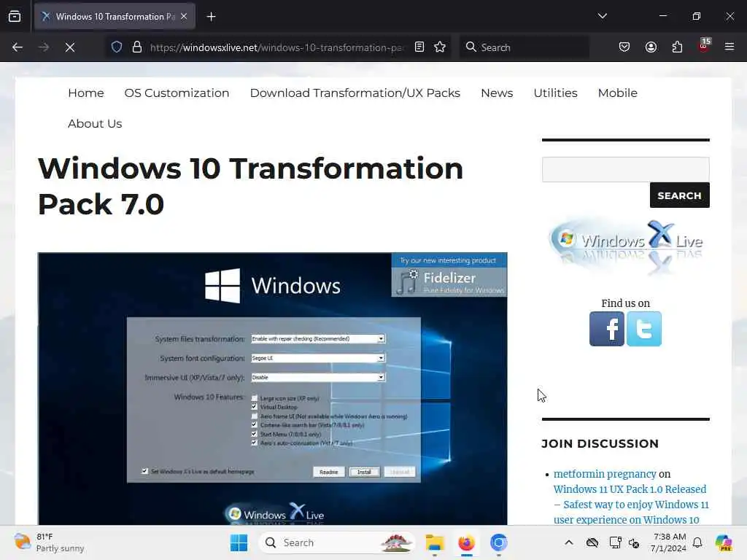
Task: Toggle reader view icon
Action: [419, 47]
